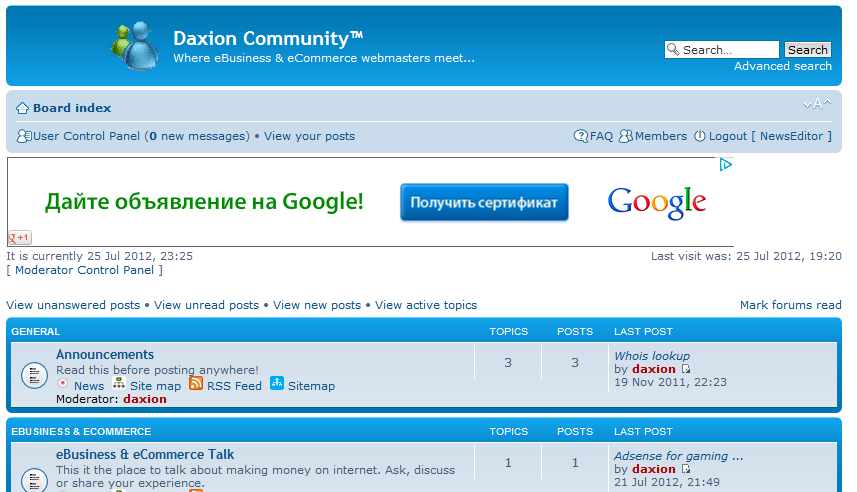Click 'Read this before posting anywhere!' description
Image resolution: width=857 pixels, height=492 pixels.
(x=157, y=370)
